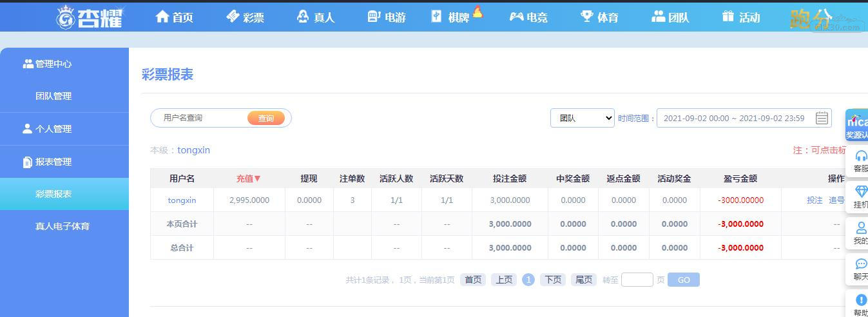This screenshot has height=317, width=868.
Task: Open the 电游 slots menu
Action: point(387,17)
